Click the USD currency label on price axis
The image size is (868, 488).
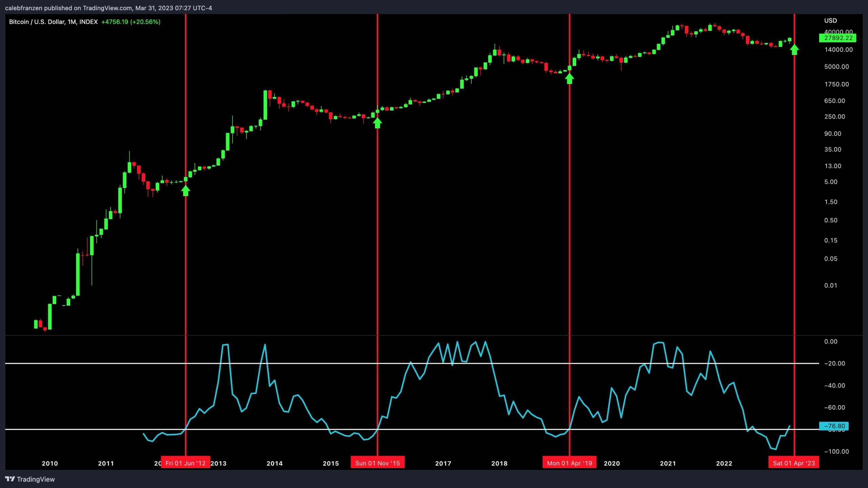coord(830,21)
